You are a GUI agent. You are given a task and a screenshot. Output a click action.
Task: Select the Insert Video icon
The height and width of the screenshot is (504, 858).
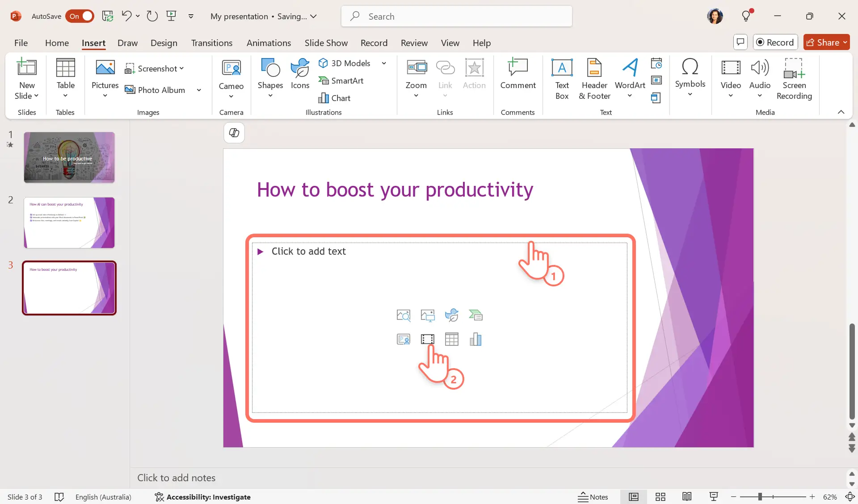427,339
